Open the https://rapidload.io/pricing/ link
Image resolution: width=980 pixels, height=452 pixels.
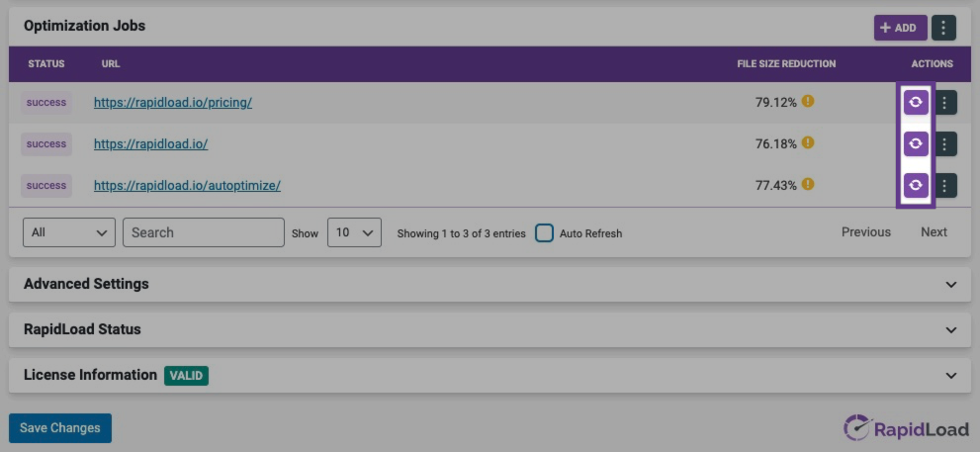(x=173, y=102)
